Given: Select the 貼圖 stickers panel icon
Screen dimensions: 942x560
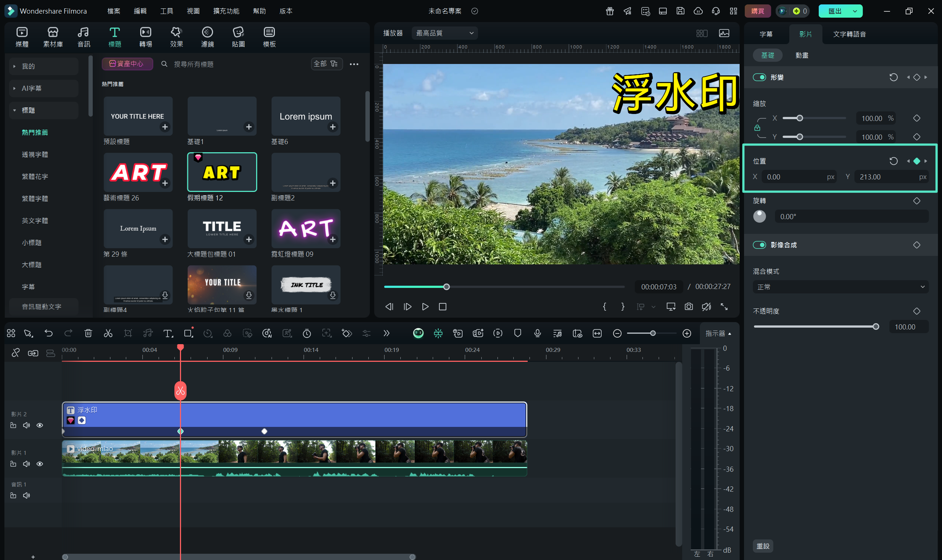Looking at the screenshot, I should tap(238, 36).
